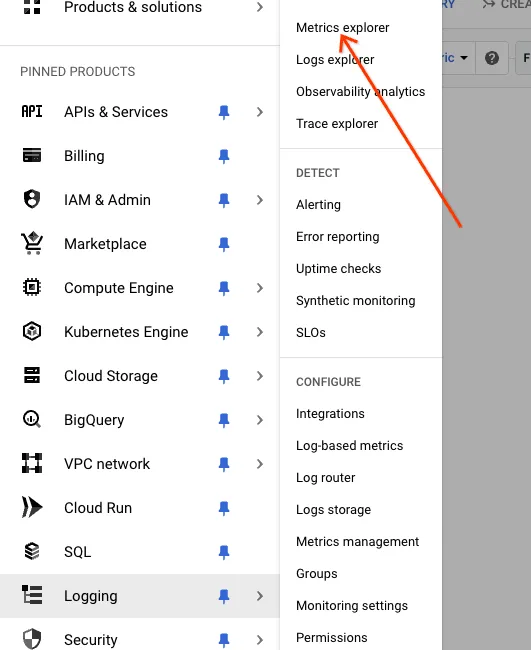Screen dimensions: 531x650
Task: Toggle the Cloud Run pin icon
Action: tap(224, 507)
